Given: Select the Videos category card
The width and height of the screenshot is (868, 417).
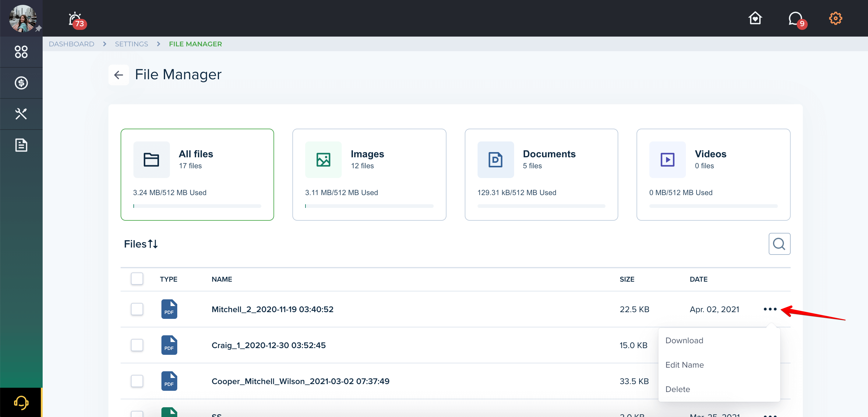Looking at the screenshot, I should tap(713, 174).
